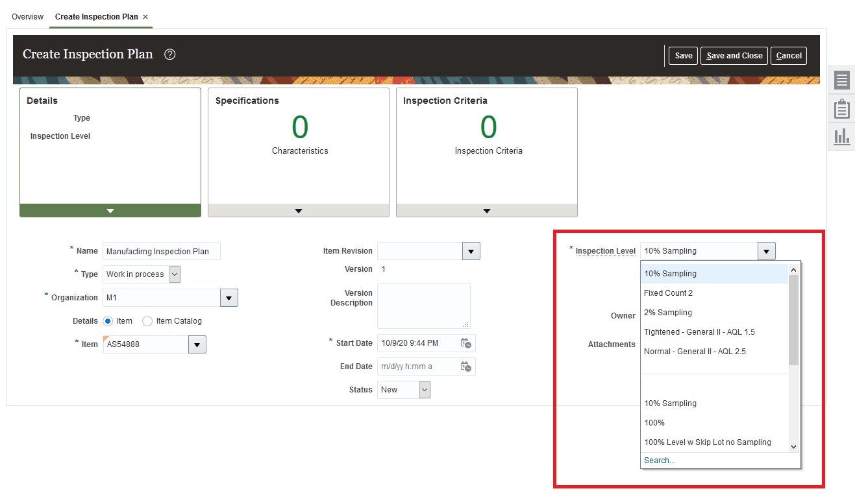Click the Save and Close button
The width and height of the screenshot is (855, 504).
734,56
